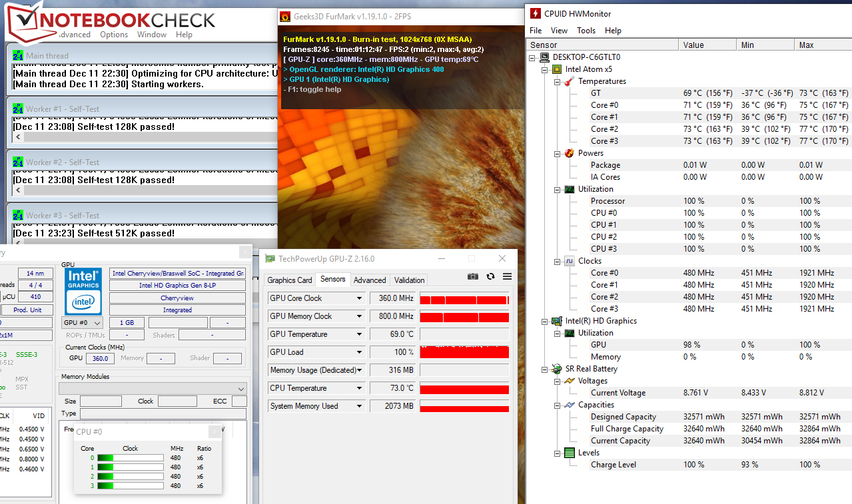
Task: Open the HWMonitor Tools menu
Action: tap(586, 31)
